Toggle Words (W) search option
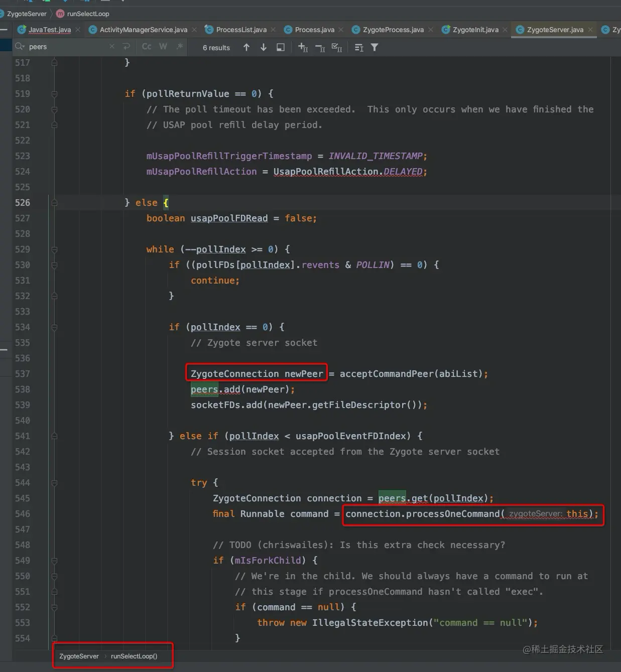Viewport: 621px width, 672px height. click(x=163, y=47)
